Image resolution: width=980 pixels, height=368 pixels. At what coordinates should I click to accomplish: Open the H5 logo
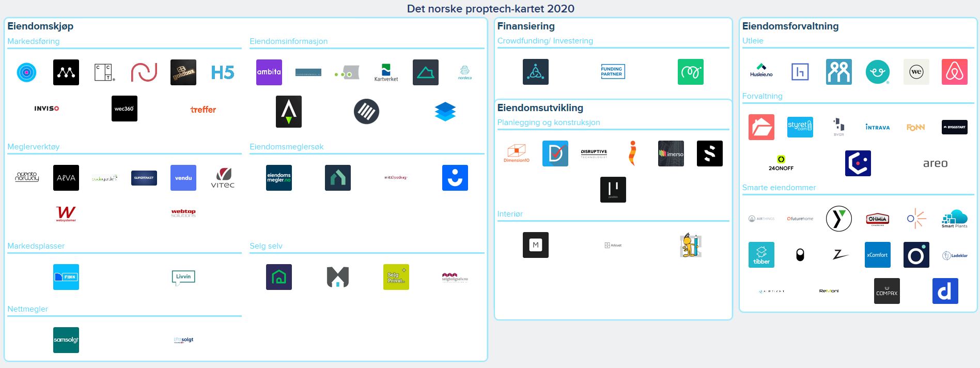(223, 72)
